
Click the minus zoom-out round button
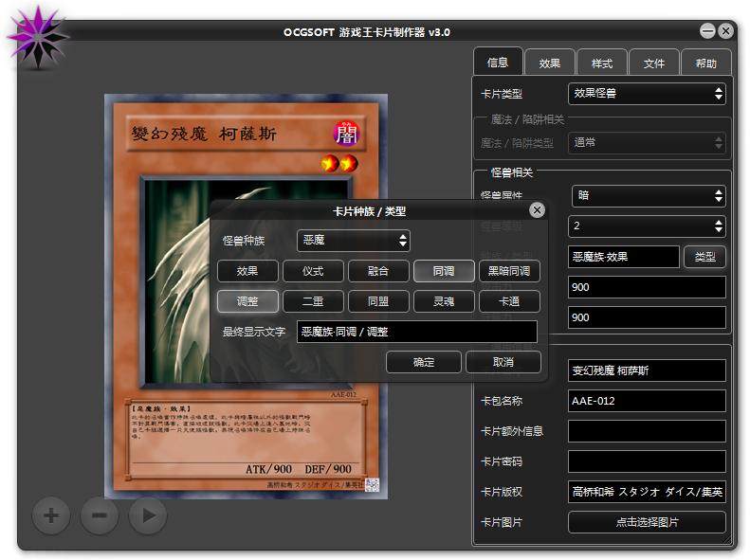[x=100, y=515]
